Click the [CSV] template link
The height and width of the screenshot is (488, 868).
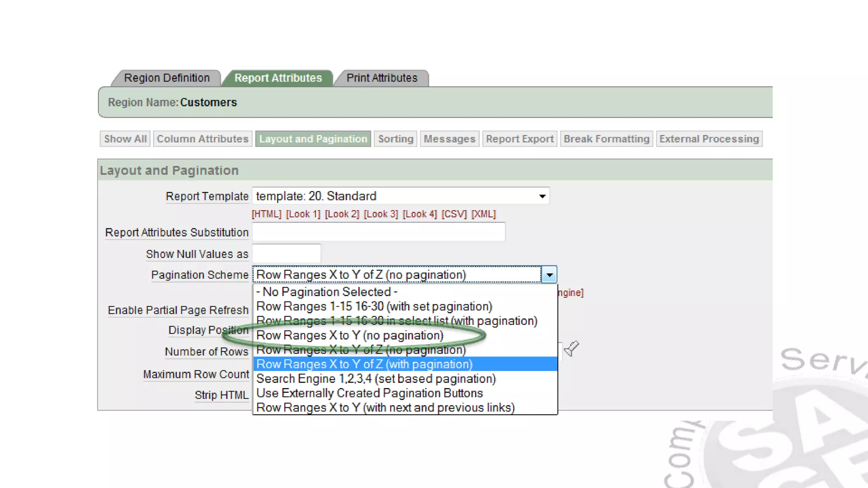coord(453,214)
